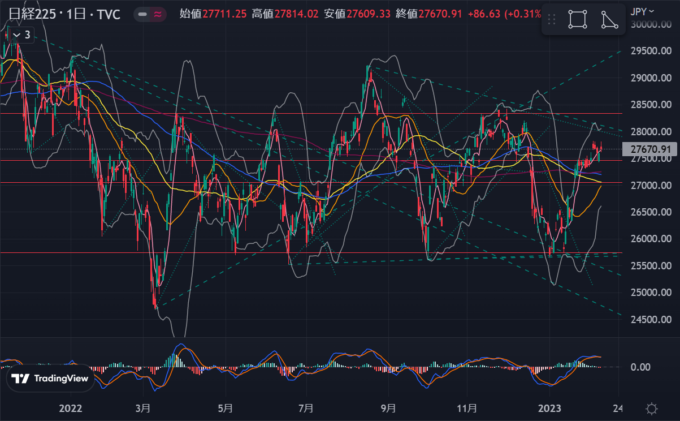Click the MACD pane 0.00 scale value
This screenshot has width=680, height=421.
(x=643, y=367)
